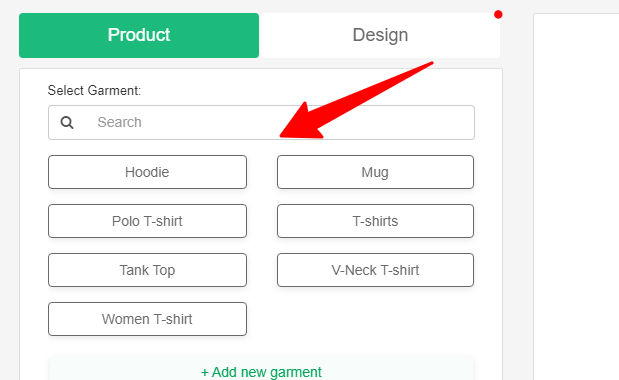Switch to the Product tab
The image size is (619, 380).
(139, 35)
